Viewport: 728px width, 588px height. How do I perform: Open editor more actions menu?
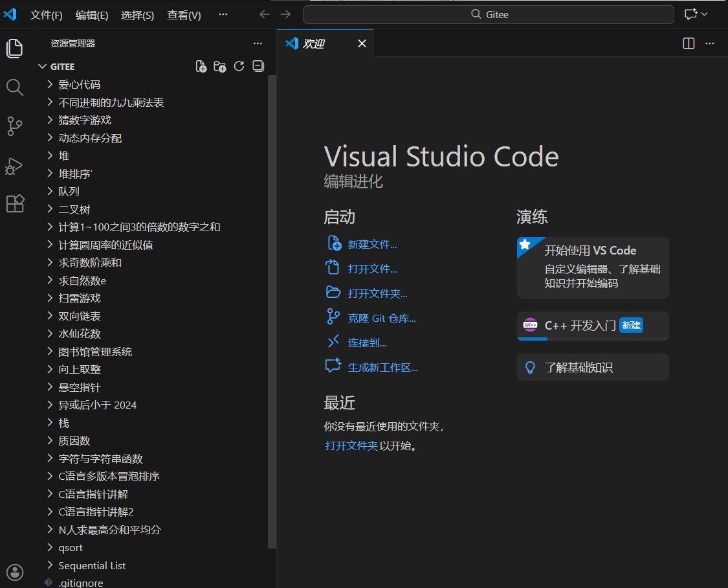click(710, 43)
